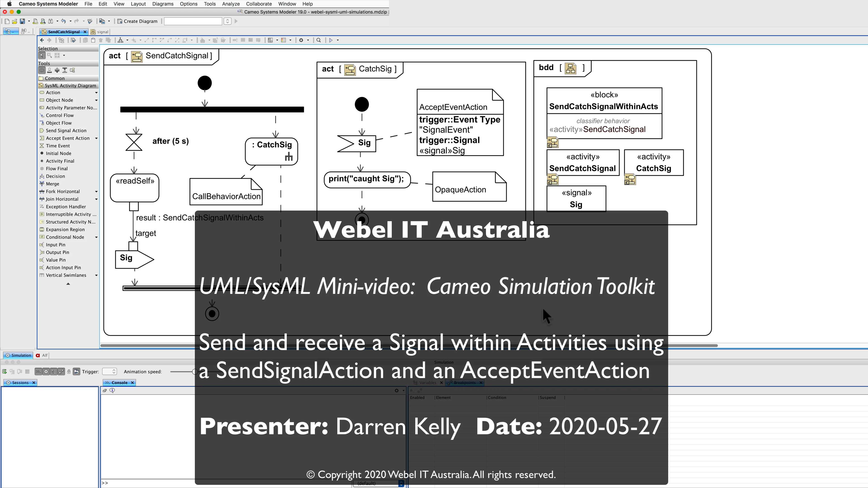This screenshot has width=868, height=488.
Task: Click the Create Diagram button
Action: point(137,21)
